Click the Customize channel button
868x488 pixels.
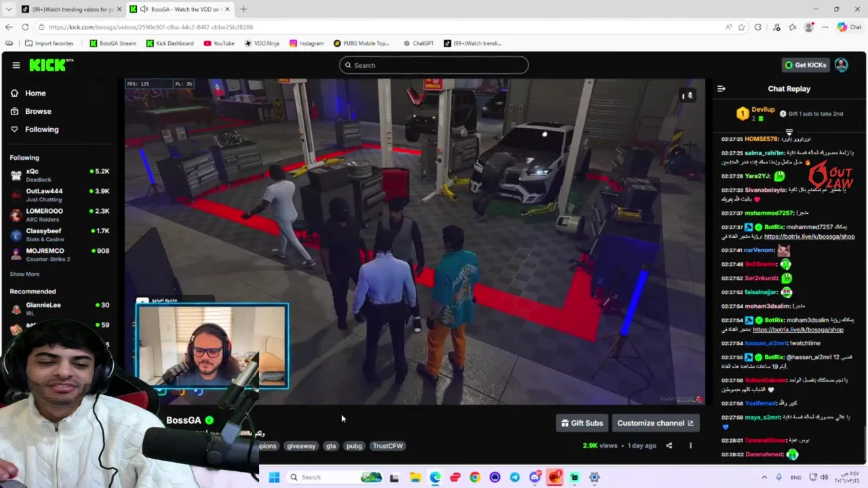coord(654,423)
